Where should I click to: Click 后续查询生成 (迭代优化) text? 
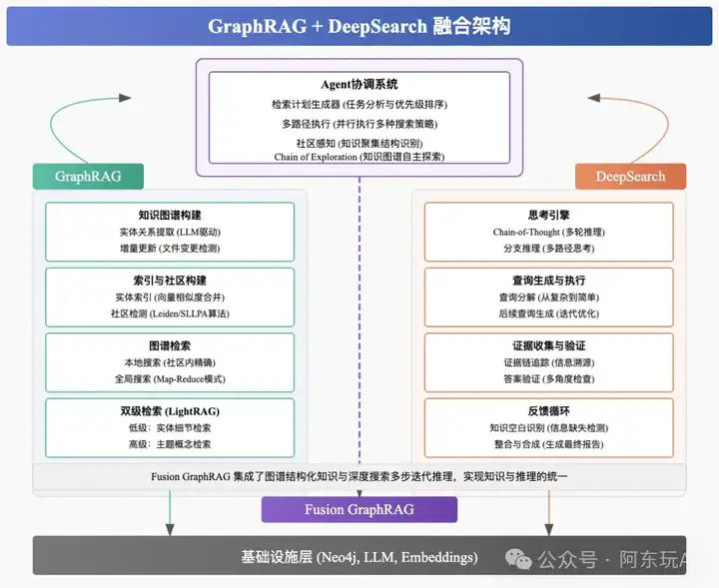click(x=549, y=313)
